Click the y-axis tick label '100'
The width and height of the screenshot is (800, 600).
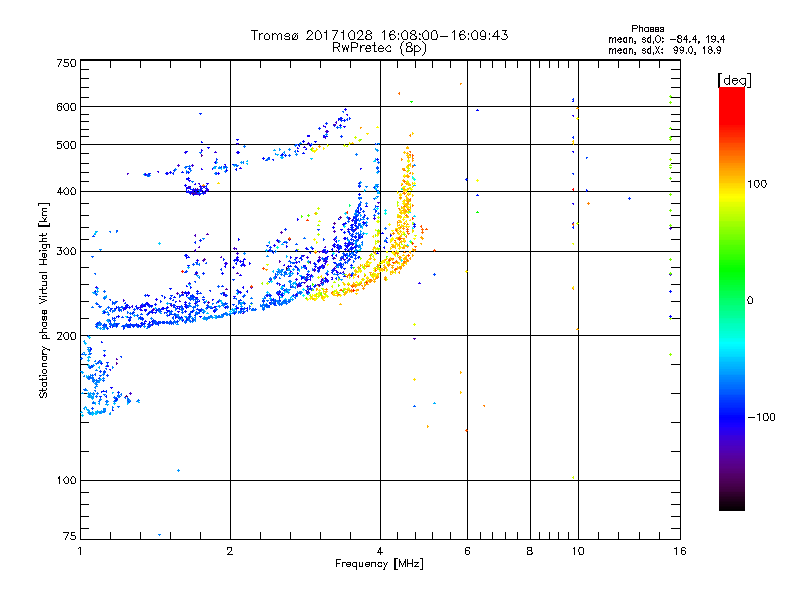click(66, 481)
